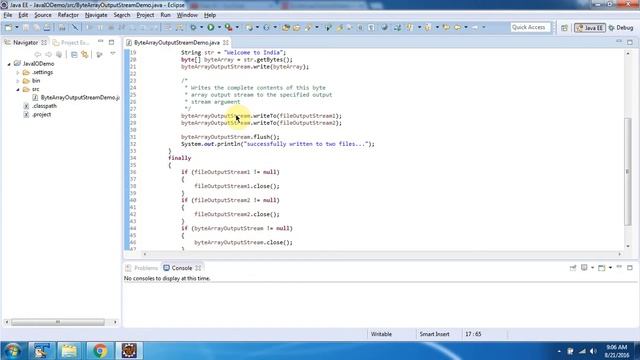Click the green Run button
Image resolution: width=640 pixels, height=360 pixels.
(x=211, y=27)
